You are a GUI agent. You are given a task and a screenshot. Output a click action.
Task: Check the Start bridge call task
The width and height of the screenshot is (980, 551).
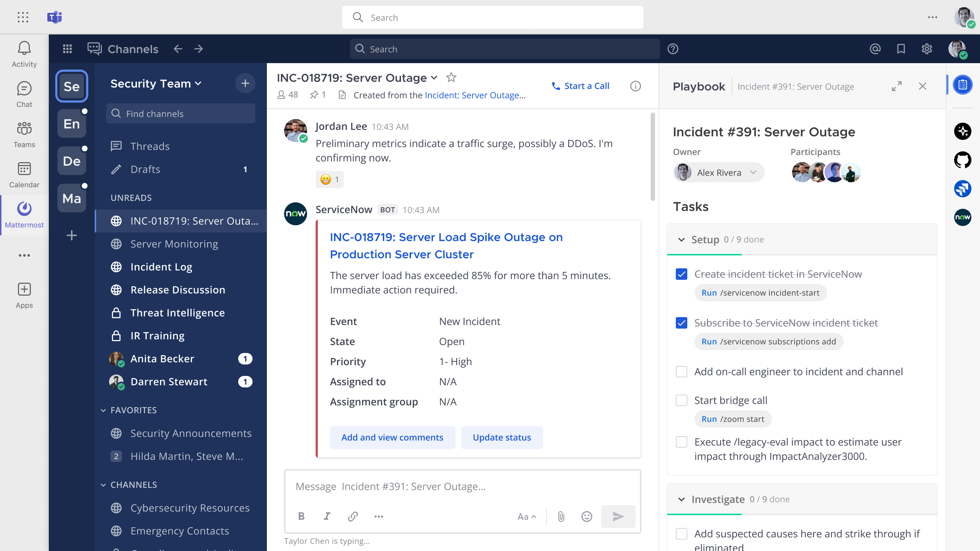tap(681, 400)
